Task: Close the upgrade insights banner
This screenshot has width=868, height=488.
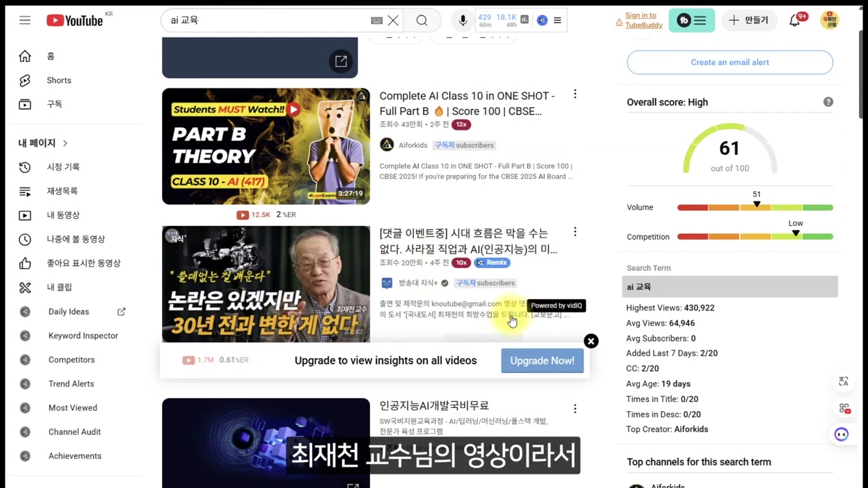Action: click(x=591, y=341)
